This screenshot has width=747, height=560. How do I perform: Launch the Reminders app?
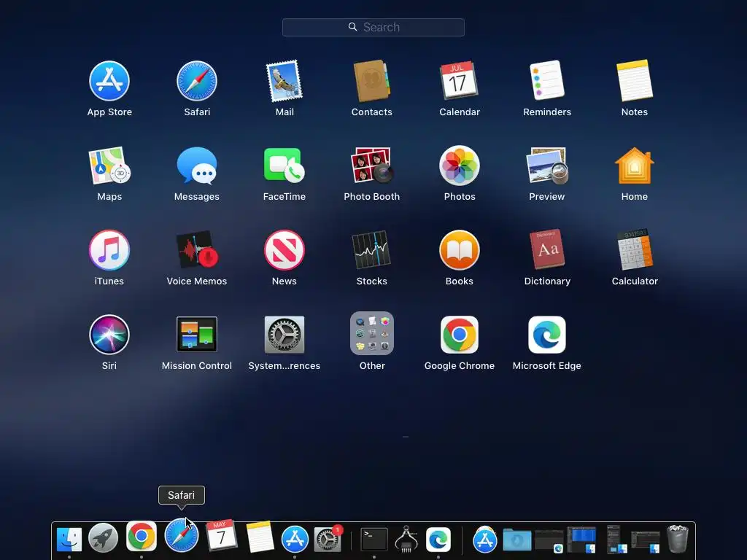point(547,81)
